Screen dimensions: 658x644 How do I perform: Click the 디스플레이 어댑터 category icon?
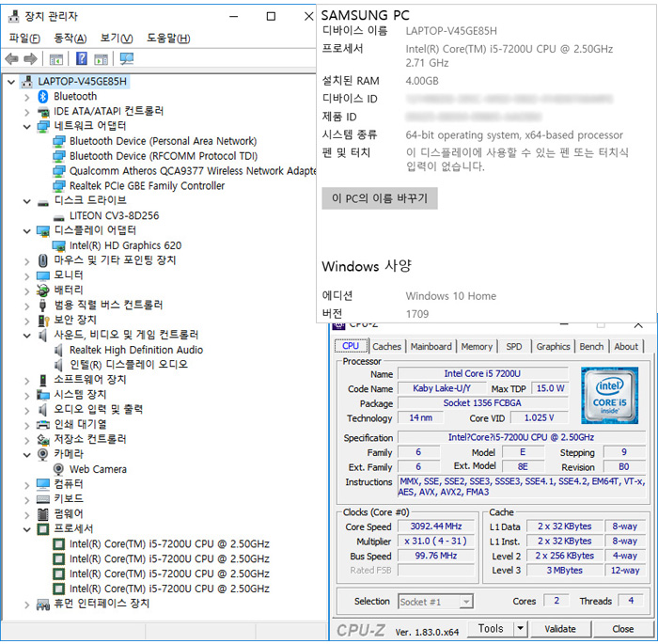tap(43, 231)
